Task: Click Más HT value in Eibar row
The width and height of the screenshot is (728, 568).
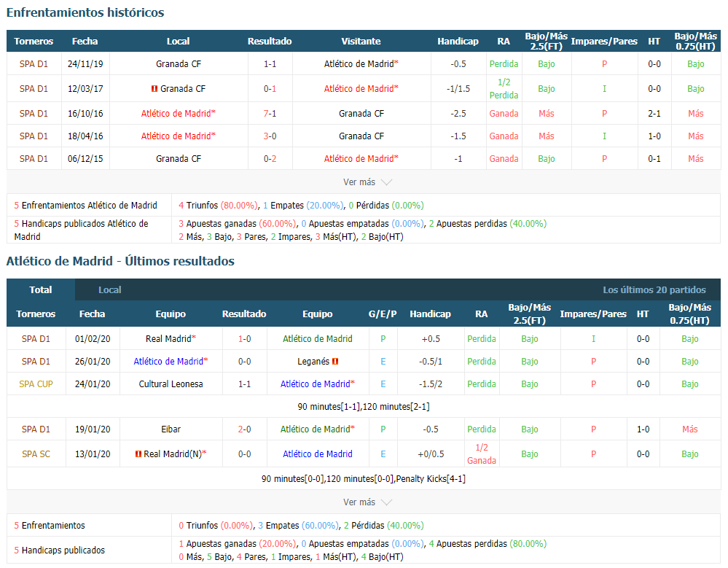Action: click(690, 429)
